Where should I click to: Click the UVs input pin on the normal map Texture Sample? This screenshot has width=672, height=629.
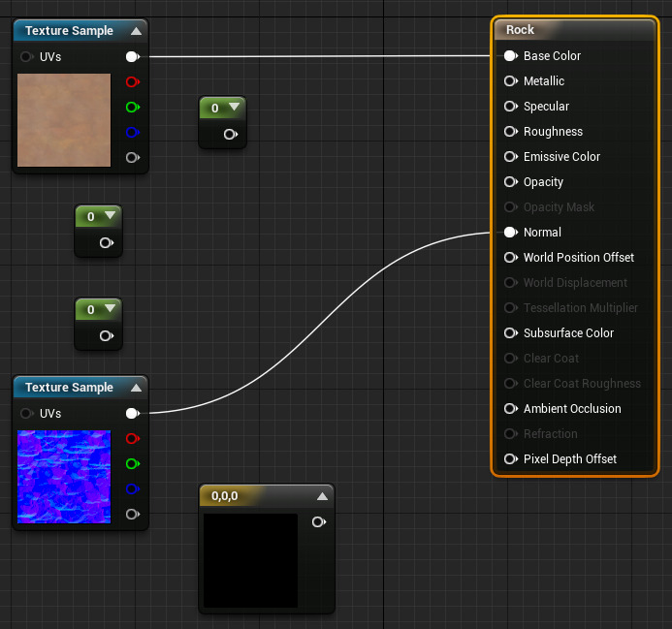click(x=26, y=414)
